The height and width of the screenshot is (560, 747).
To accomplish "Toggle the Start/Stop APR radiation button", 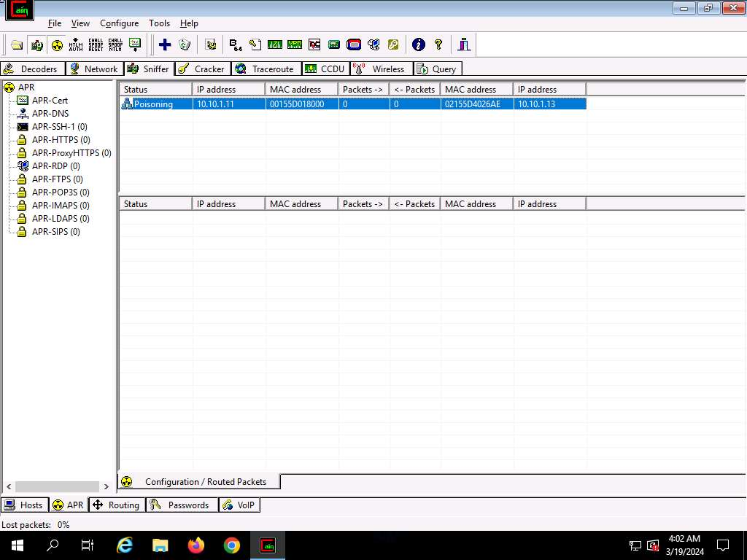I will pyautogui.click(x=57, y=44).
